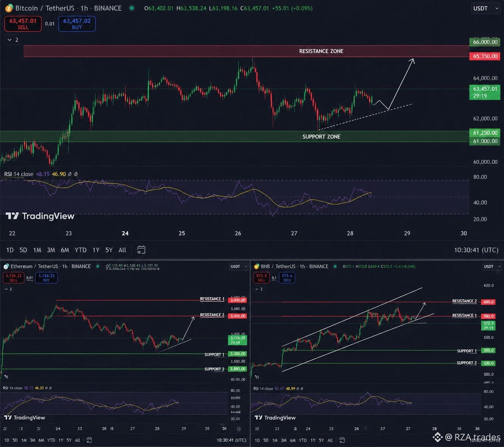
Task: Open the USDT currency dropdown on BNB chart
Action: (492, 266)
